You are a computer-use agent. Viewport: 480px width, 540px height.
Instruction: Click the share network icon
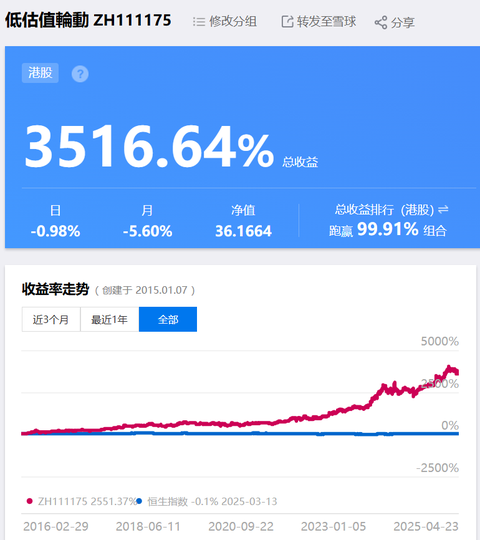point(380,23)
